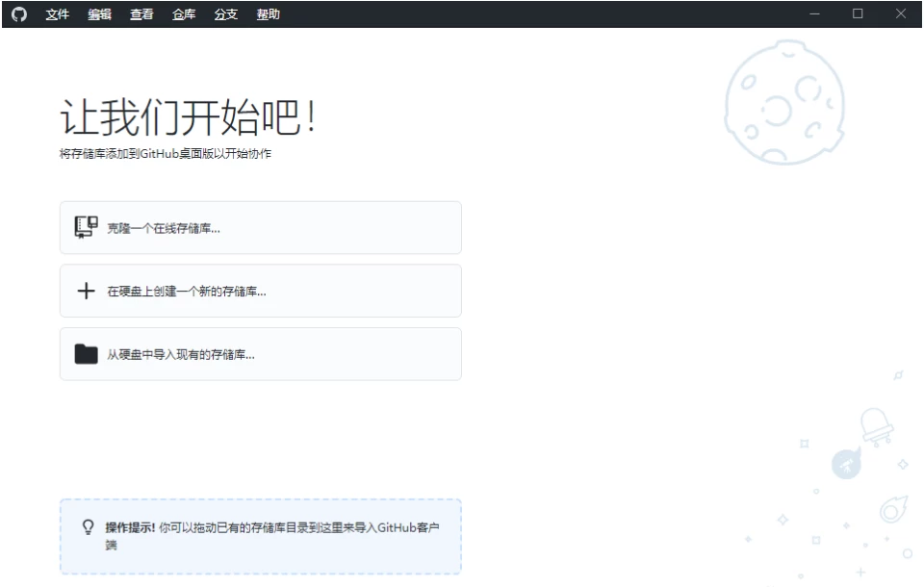The image size is (924, 587).
Task: Select 在硬盘上创建一个新的存储库 option
Action: (x=260, y=290)
